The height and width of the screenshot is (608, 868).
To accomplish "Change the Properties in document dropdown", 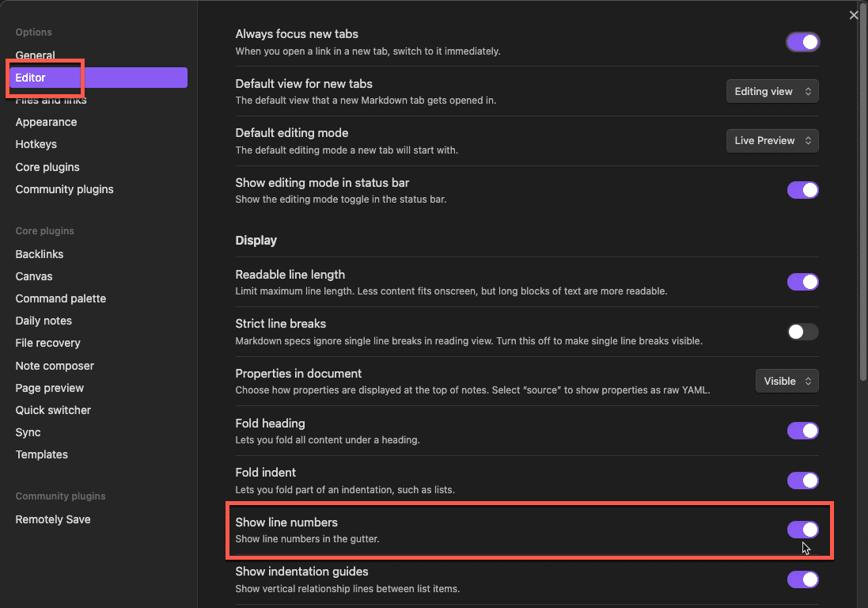I will tap(787, 381).
